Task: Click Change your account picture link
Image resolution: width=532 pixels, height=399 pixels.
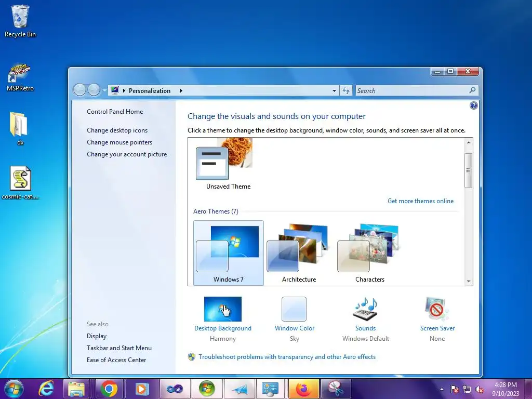Action: 127,154
